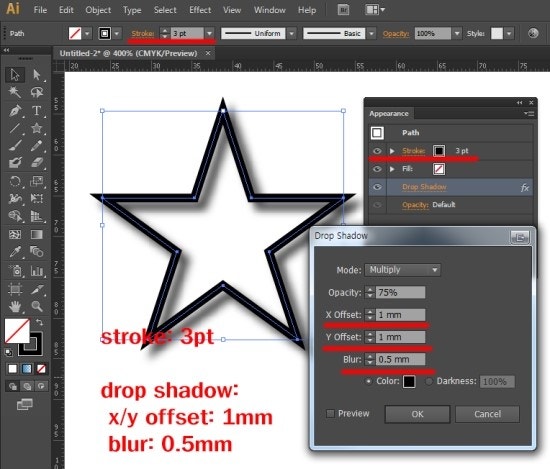Select the Paintbrush tool
The height and width of the screenshot is (469, 550).
15,145
